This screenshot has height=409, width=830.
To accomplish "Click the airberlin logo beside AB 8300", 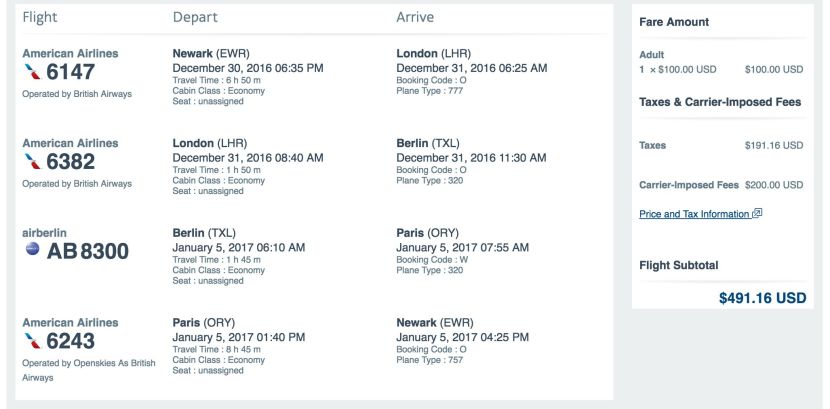I will (32, 250).
